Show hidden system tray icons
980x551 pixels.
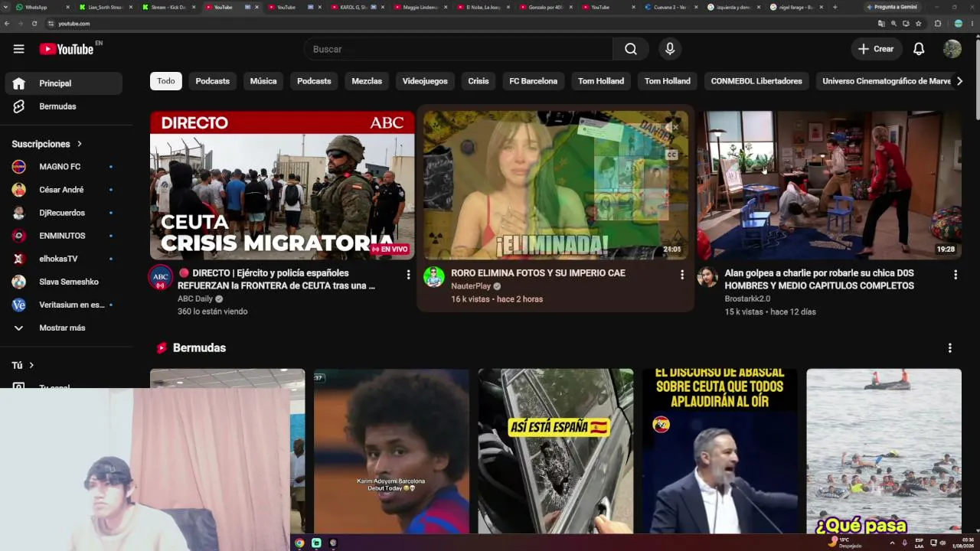point(892,543)
